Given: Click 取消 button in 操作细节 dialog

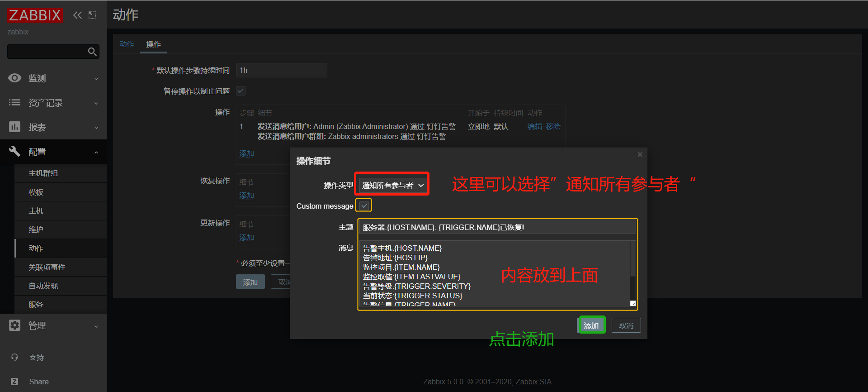Looking at the screenshot, I should [x=626, y=325].
